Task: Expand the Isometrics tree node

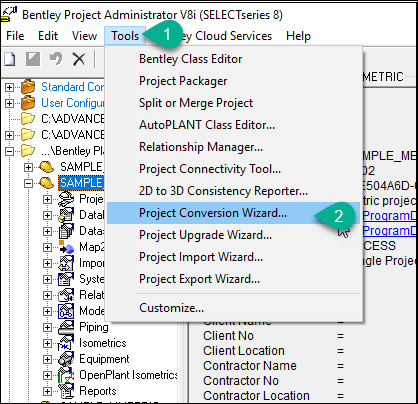Action: (47, 343)
